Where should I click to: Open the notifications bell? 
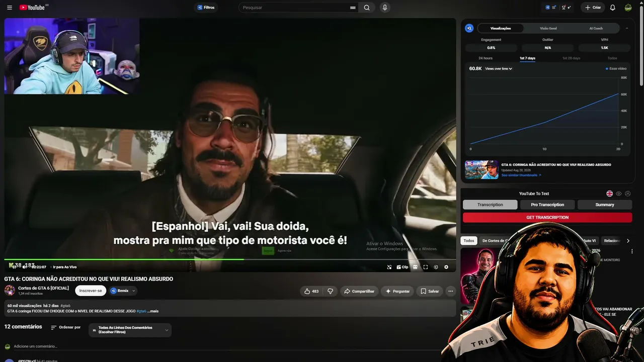click(x=612, y=8)
